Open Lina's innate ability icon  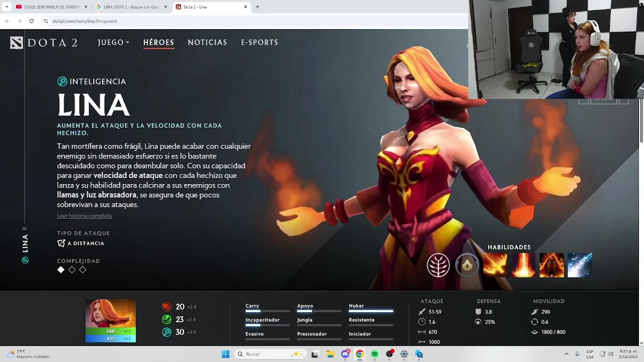coord(467,265)
